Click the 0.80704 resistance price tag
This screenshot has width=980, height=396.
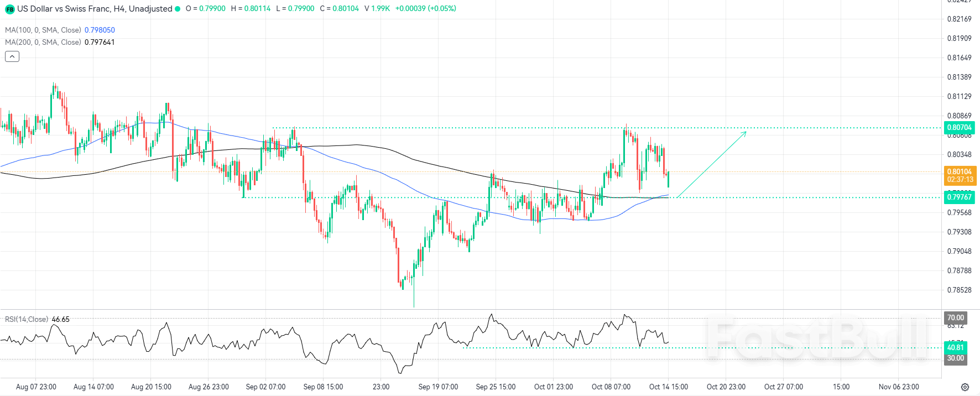tap(959, 128)
